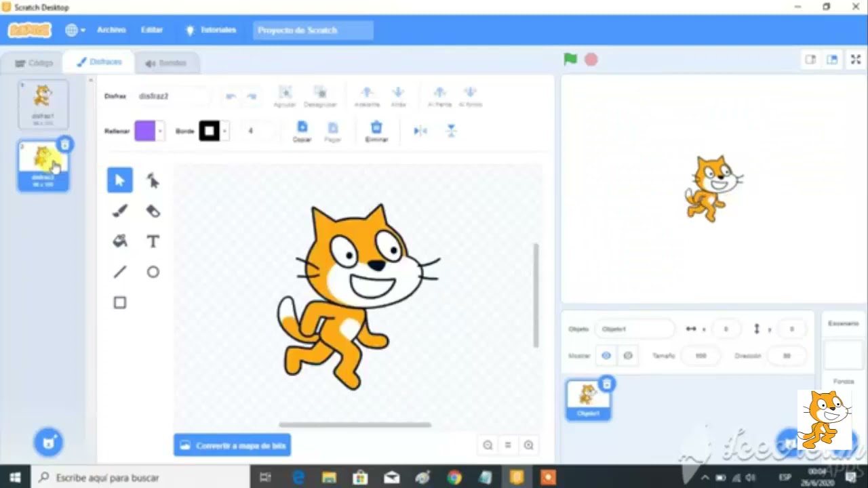Click the Adelante layer icon

[x=367, y=92]
